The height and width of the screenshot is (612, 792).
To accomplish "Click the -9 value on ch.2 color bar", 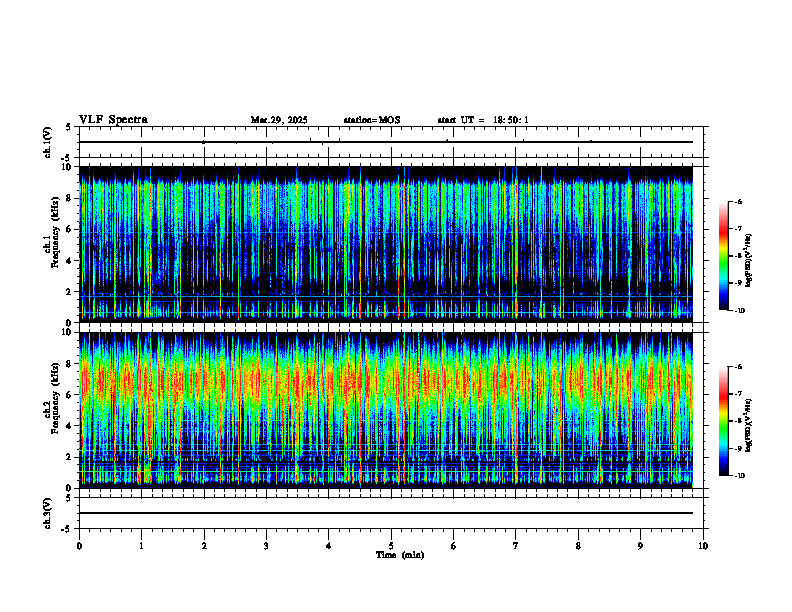I will [x=738, y=448].
